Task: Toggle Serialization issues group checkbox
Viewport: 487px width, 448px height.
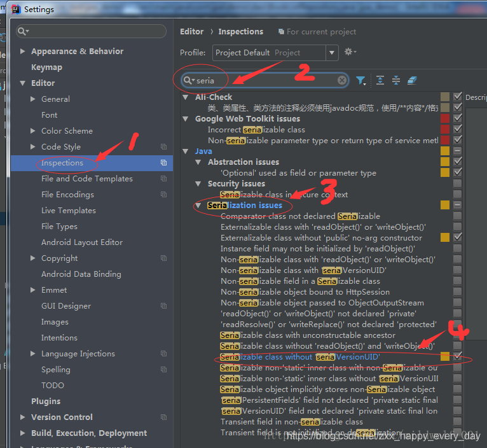Action: pyautogui.click(x=458, y=205)
